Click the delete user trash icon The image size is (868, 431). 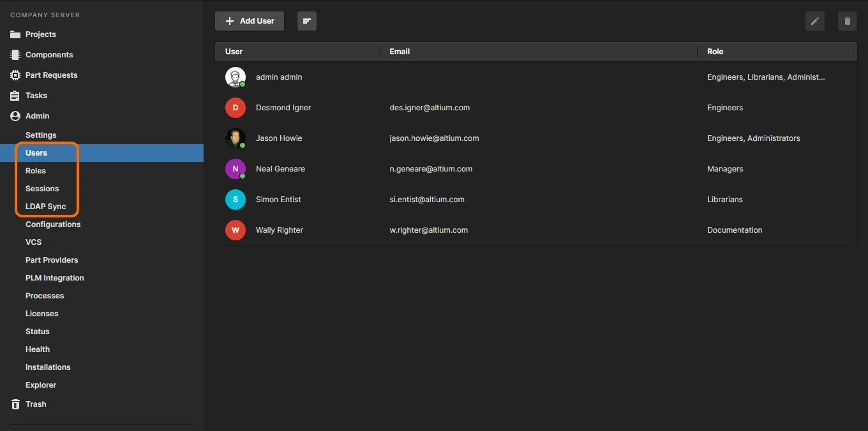coord(848,21)
